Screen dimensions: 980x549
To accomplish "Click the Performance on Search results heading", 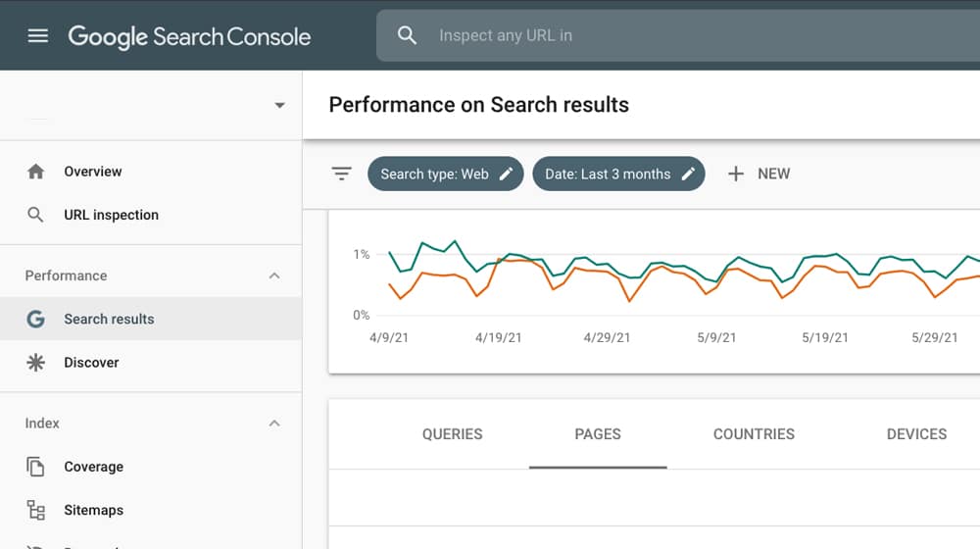I will coord(479,105).
